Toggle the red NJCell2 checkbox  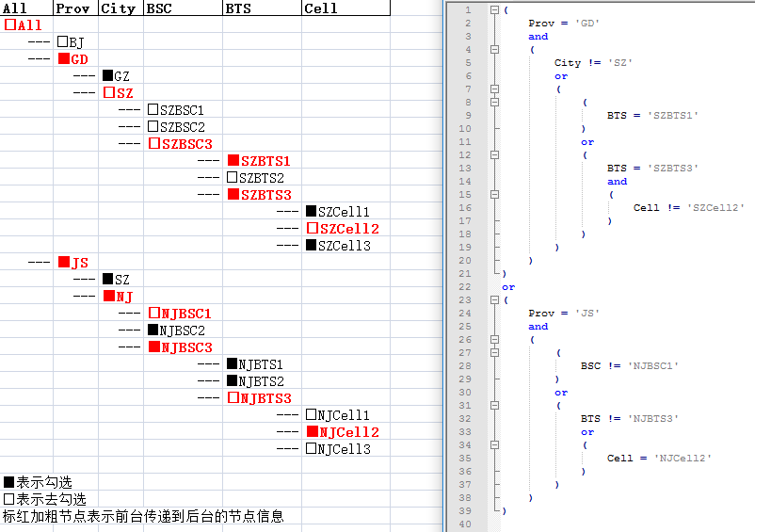pyautogui.click(x=313, y=431)
